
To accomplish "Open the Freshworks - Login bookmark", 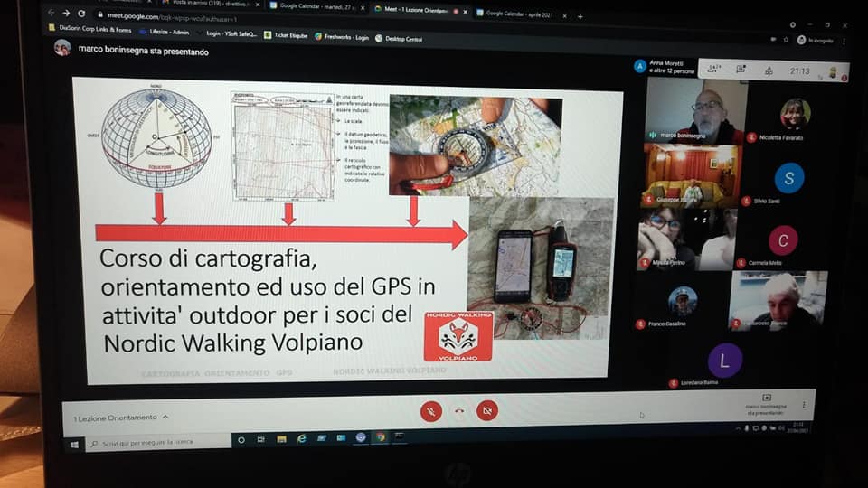I will pos(342,37).
